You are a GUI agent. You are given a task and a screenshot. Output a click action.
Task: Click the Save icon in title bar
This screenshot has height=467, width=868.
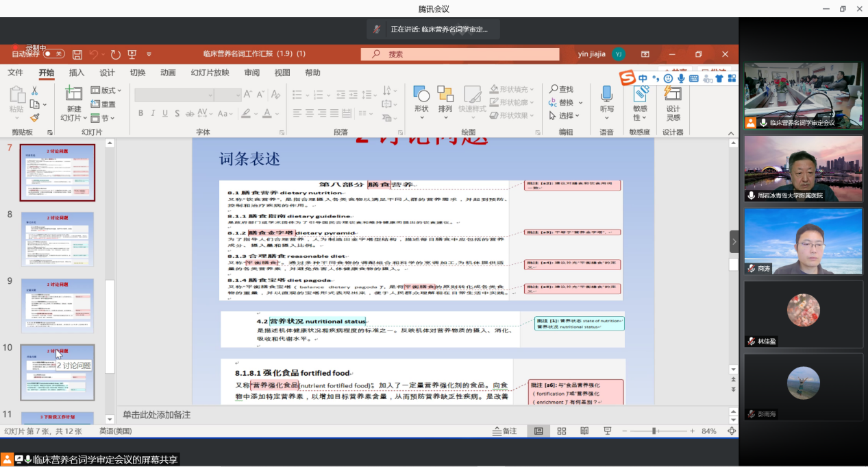click(x=77, y=54)
